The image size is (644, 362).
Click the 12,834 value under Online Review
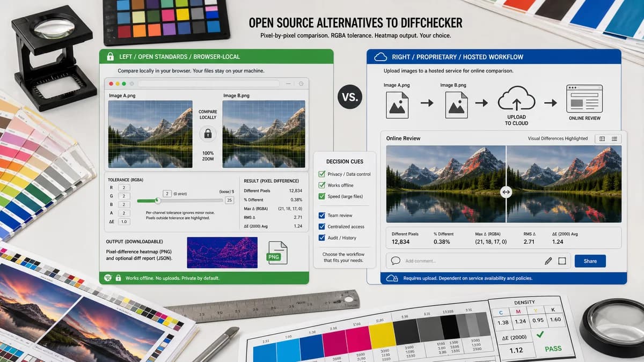pos(401,242)
